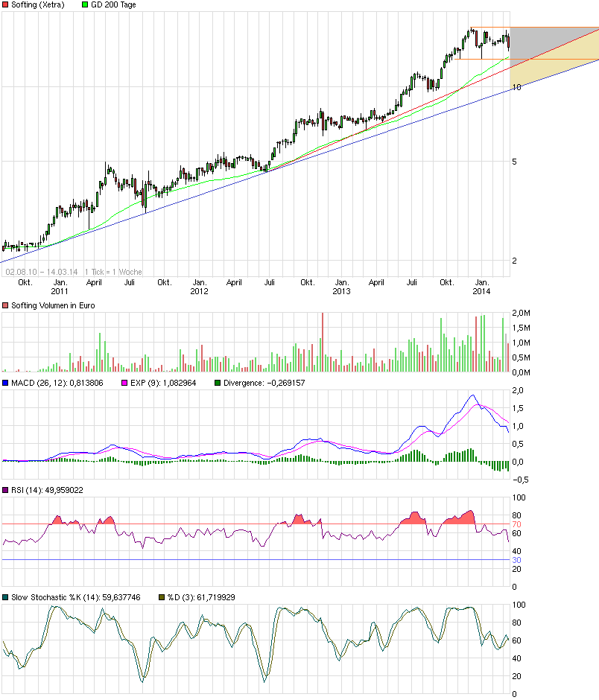Click the 1,5M volume axis label
Viewport: 599px width, 700px height.
coord(522,328)
